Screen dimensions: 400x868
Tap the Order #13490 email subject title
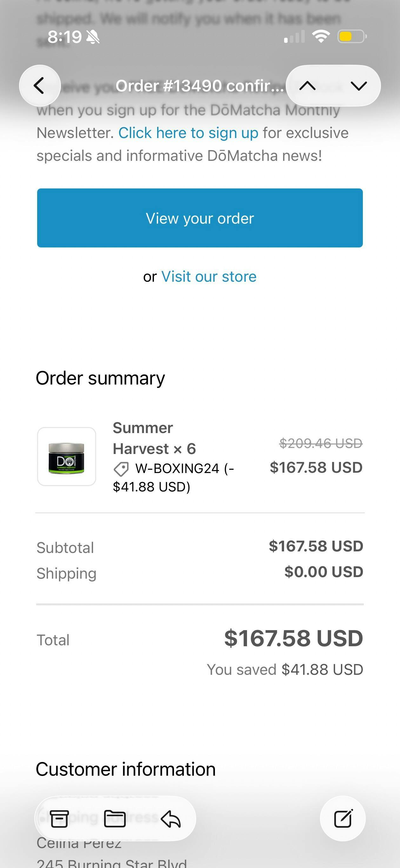[x=200, y=86]
